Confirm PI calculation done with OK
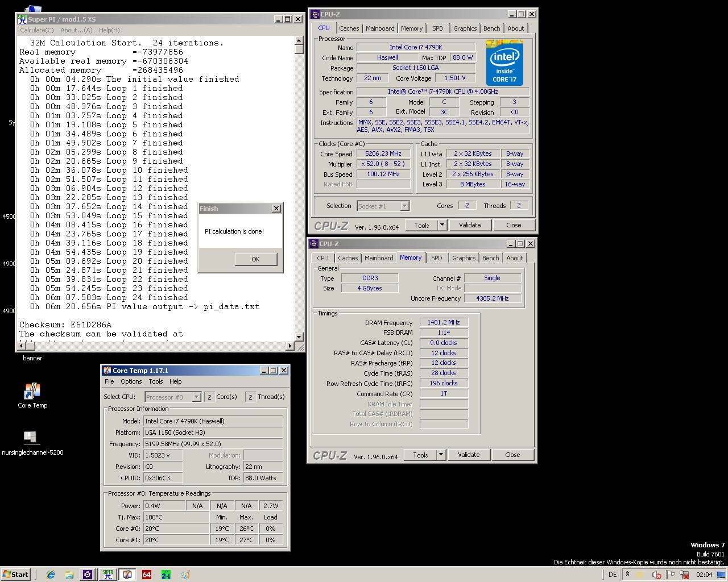 pos(255,259)
